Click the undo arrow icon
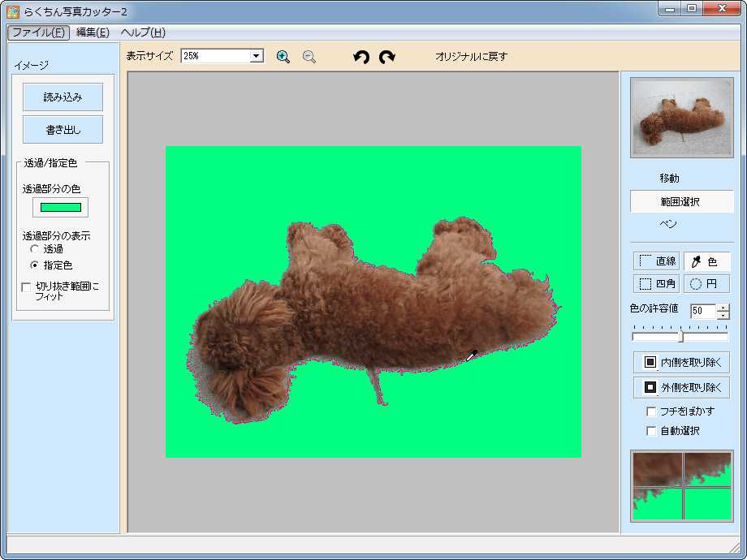The width and height of the screenshot is (747, 560). [361, 57]
